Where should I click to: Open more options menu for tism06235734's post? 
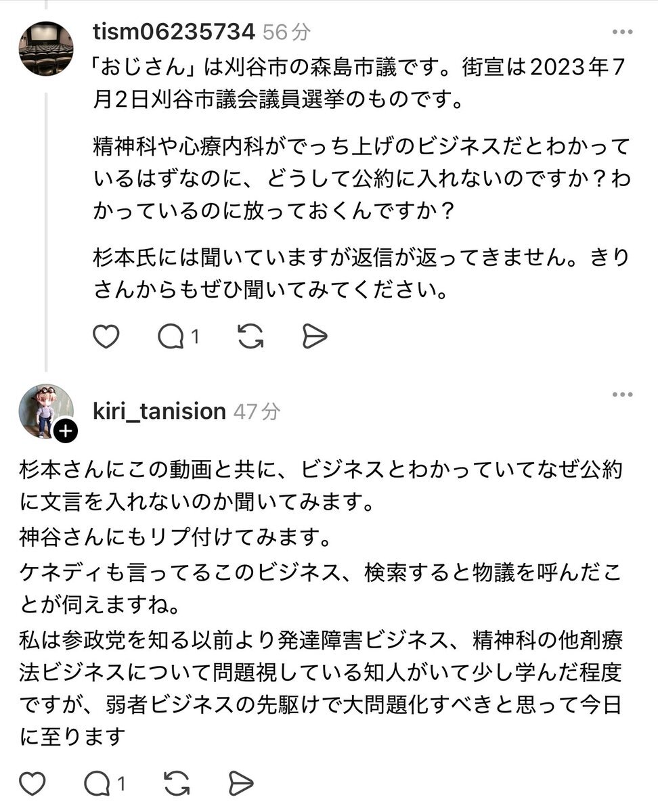623,32
